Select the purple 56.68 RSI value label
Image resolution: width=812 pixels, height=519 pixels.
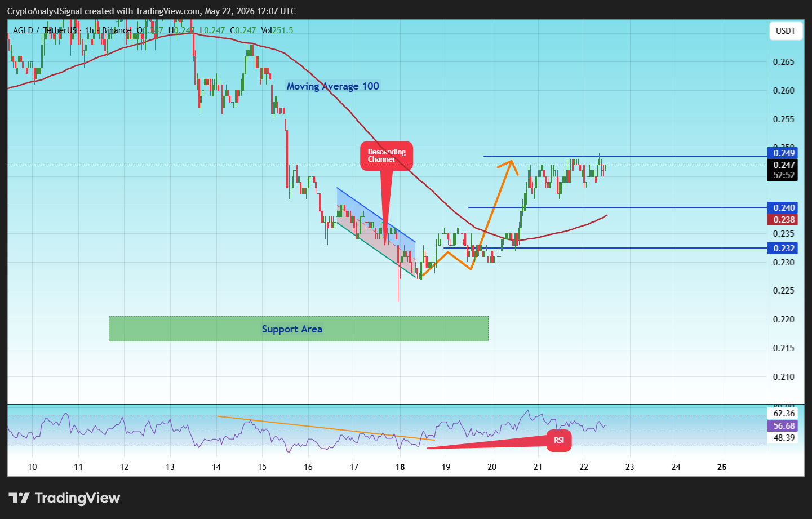784,426
